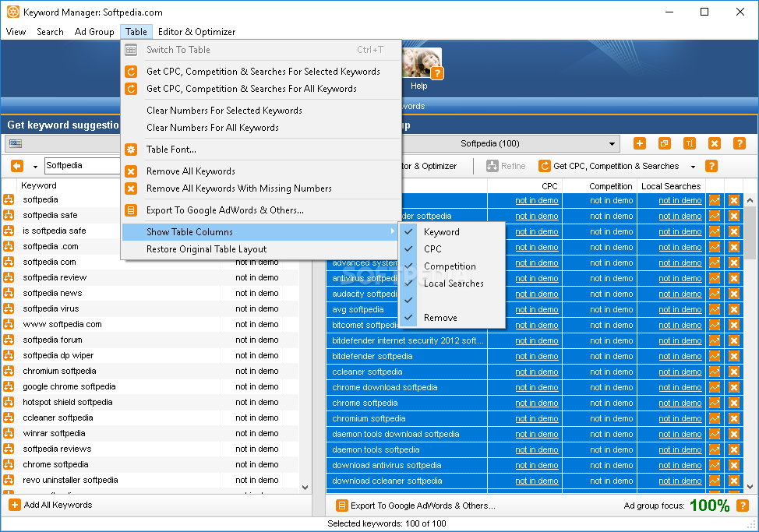Open dropdown arrow next to back button
759x532 pixels.
point(35,167)
